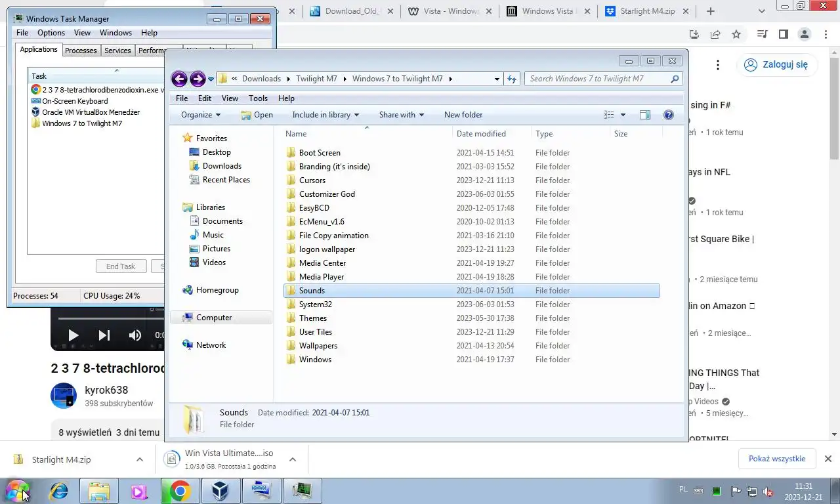Click the search magnifier icon in Explorer

(675, 79)
